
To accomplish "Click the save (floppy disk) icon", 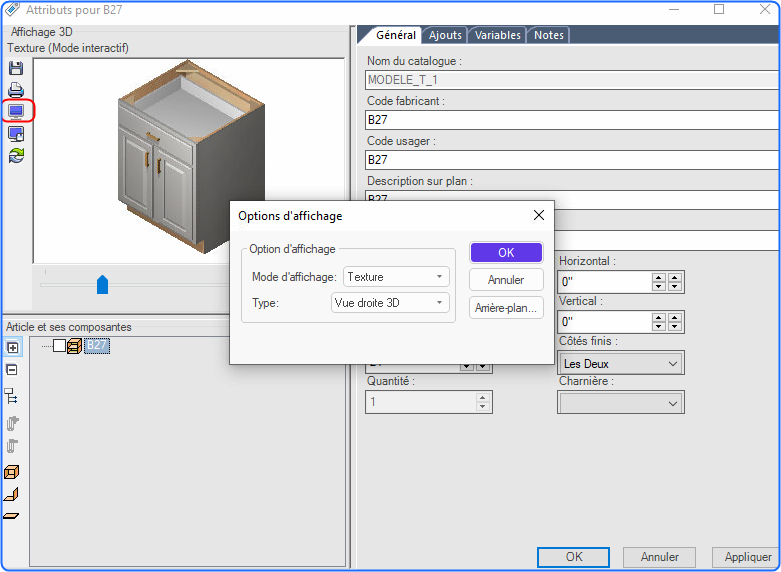I will point(16,68).
